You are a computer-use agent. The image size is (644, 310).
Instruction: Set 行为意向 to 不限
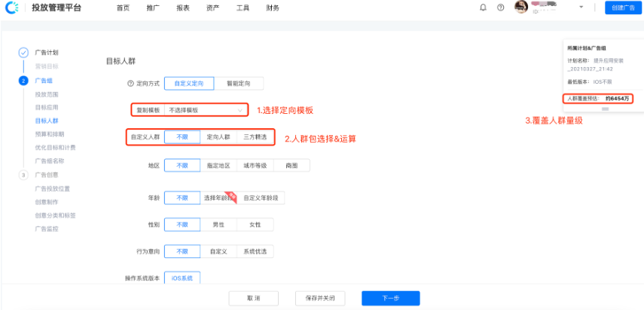[x=182, y=251]
